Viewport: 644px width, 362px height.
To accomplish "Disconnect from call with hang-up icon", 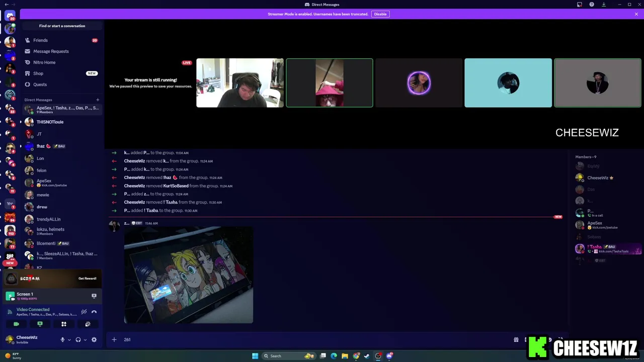I will [94, 312].
